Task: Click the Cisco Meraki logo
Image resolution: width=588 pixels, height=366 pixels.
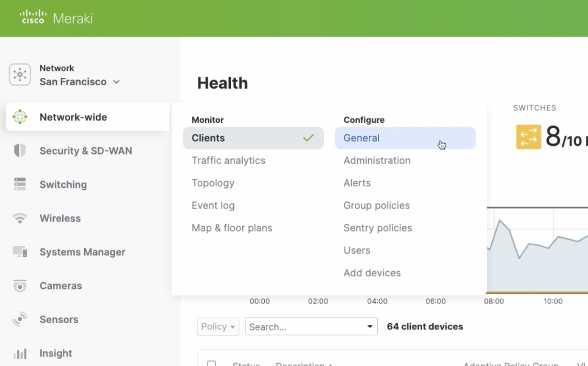Action: pyautogui.click(x=56, y=18)
